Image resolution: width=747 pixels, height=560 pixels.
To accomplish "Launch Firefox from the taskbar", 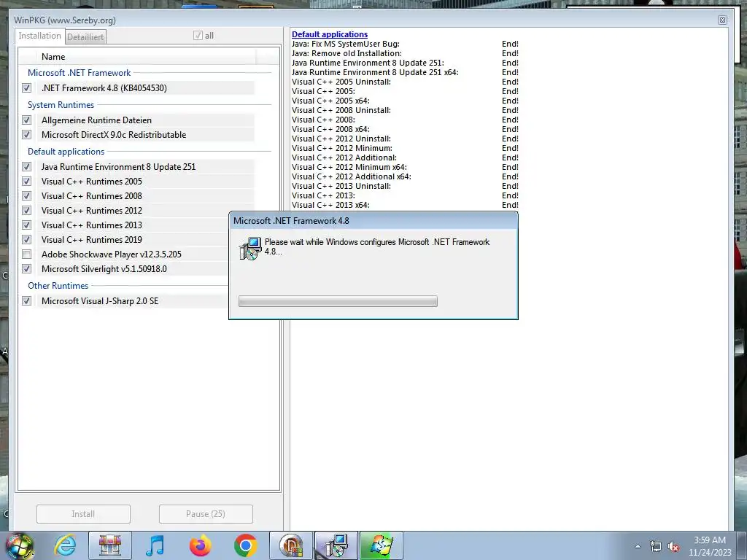I will 200,545.
